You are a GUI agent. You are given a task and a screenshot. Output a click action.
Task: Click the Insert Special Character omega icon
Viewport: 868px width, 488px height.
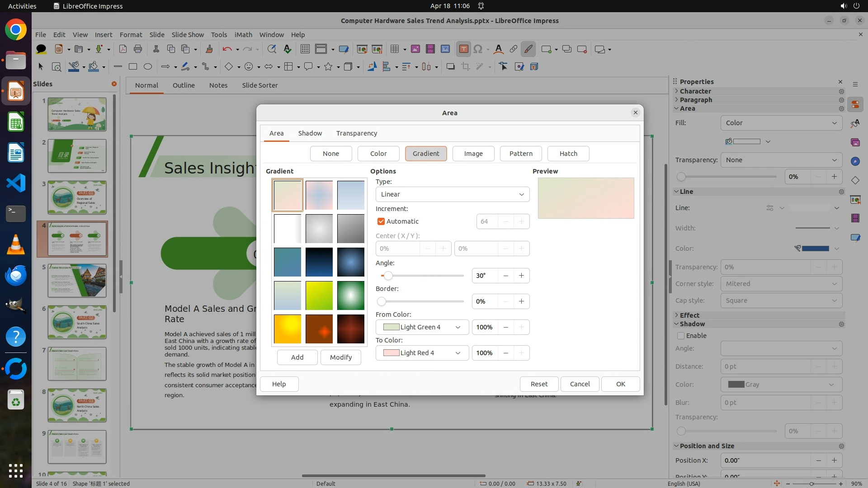[x=478, y=49]
